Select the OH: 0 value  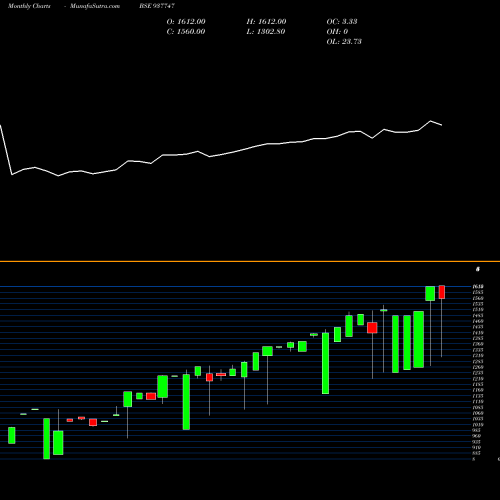tap(337, 32)
